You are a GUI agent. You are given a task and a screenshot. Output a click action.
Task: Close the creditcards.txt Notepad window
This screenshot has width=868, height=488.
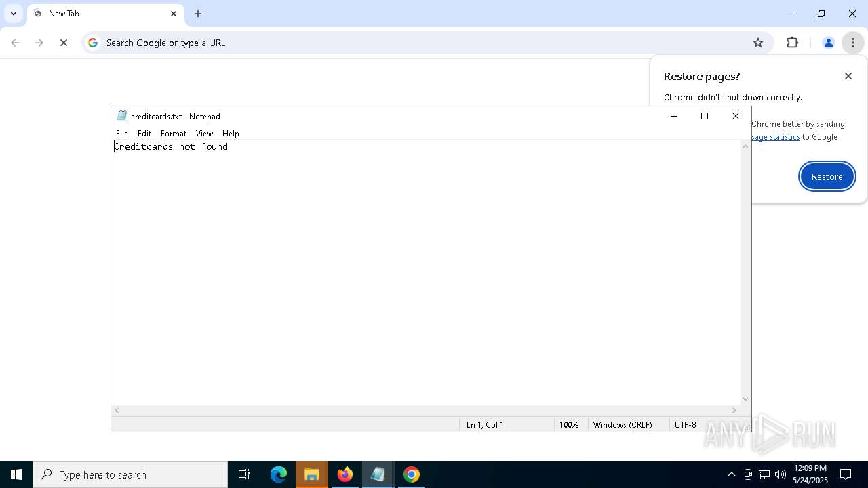736,116
